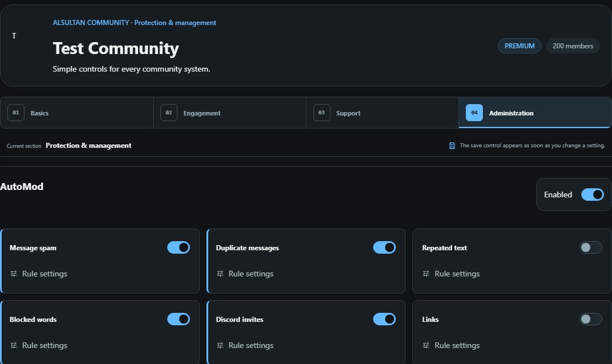Click the AutoMod section heading
Viewport: 612px width, 364px height.
[22, 187]
